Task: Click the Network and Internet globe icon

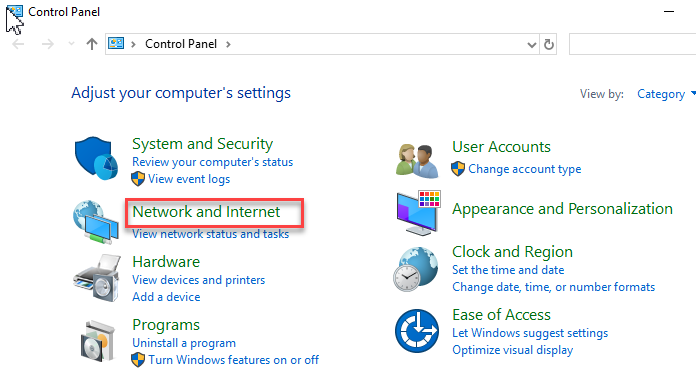Action: [x=96, y=222]
